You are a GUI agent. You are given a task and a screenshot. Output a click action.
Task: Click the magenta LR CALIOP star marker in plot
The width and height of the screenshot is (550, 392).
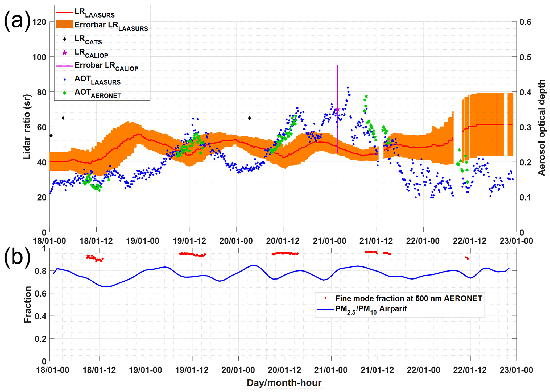pyautogui.click(x=337, y=110)
